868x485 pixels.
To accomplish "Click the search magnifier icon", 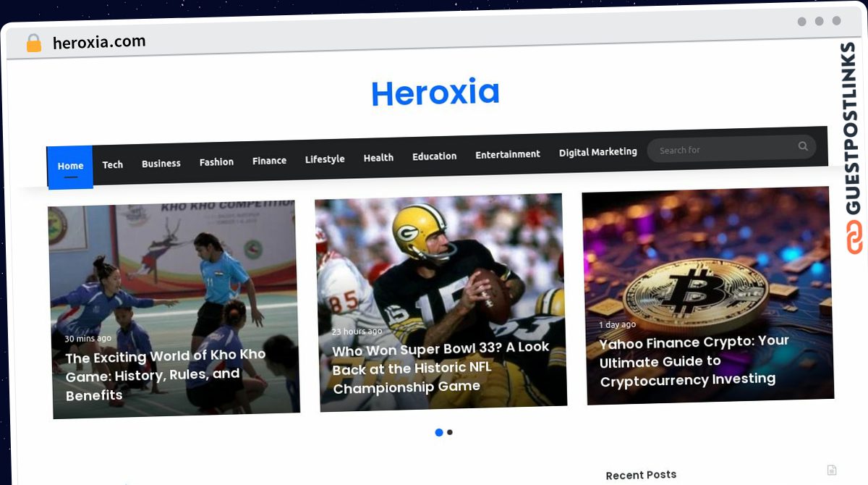I will click(803, 146).
